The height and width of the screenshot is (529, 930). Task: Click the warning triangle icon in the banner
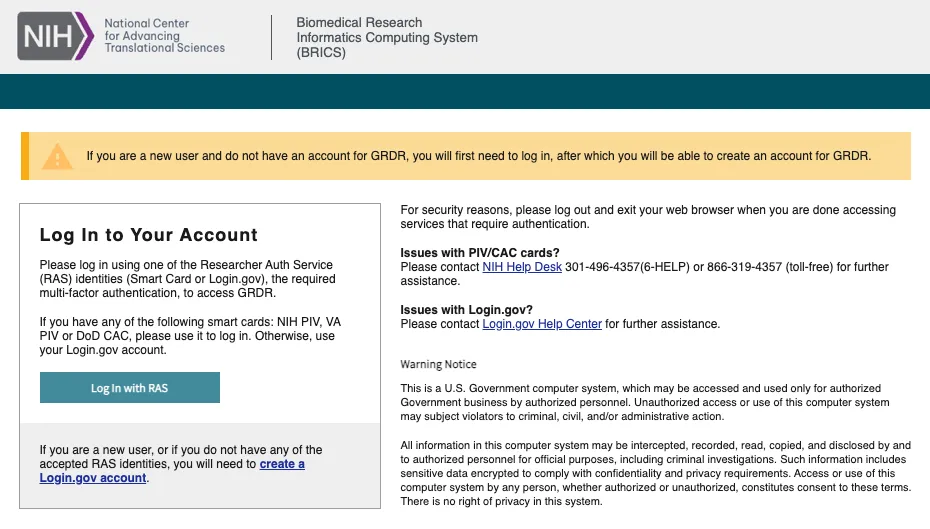(58, 157)
